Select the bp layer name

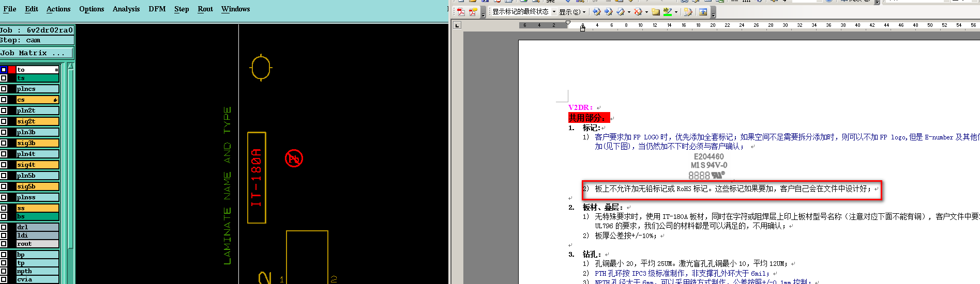coord(37,255)
